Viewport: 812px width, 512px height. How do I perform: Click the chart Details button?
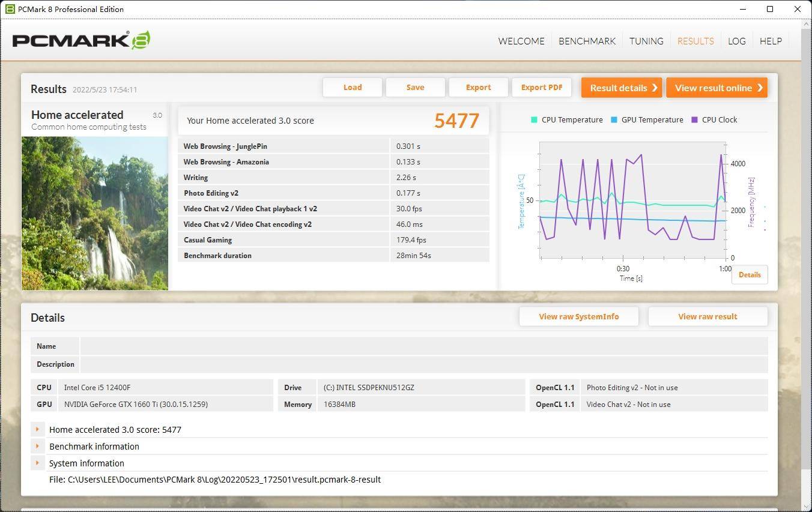point(749,275)
